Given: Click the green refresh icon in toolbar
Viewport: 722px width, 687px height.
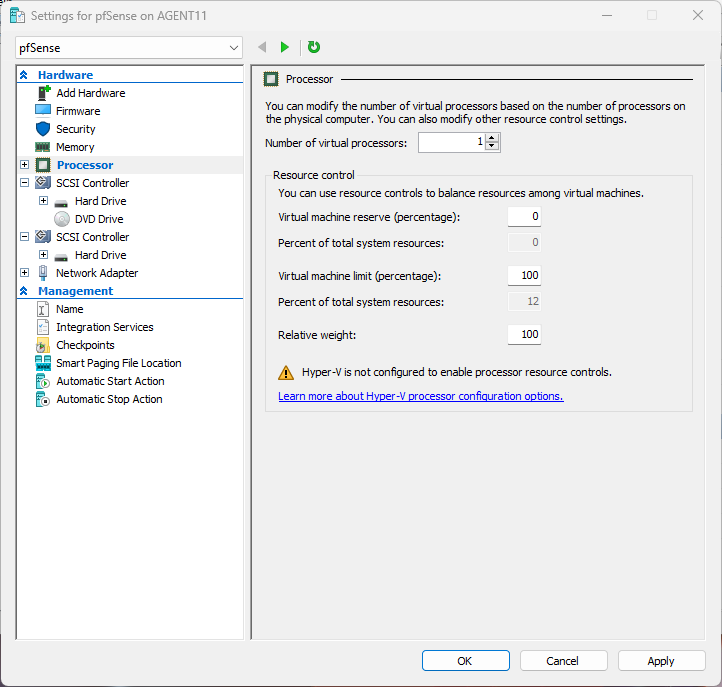Looking at the screenshot, I should point(314,47).
